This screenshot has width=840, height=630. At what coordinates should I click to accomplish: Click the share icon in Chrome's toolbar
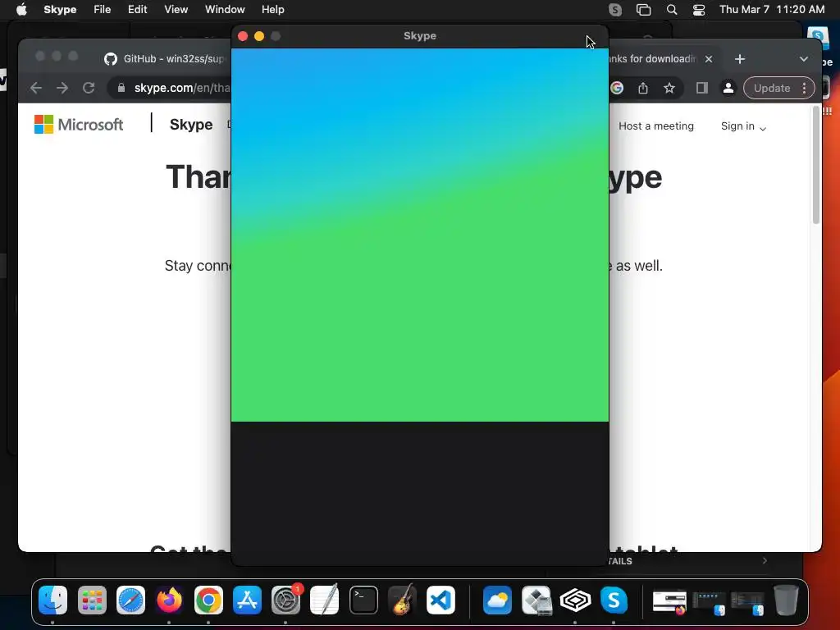pos(643,88)
